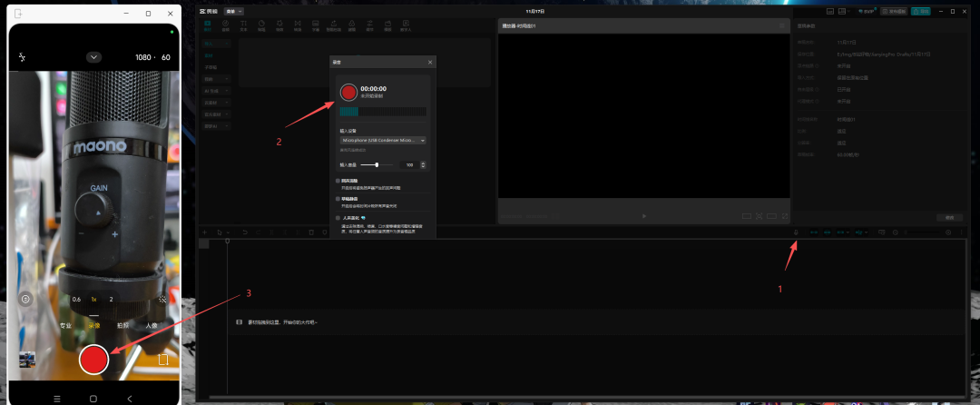Switch to the 音频 audio tab
Viewport: 980px width, 405px height.
pos(226,25)
